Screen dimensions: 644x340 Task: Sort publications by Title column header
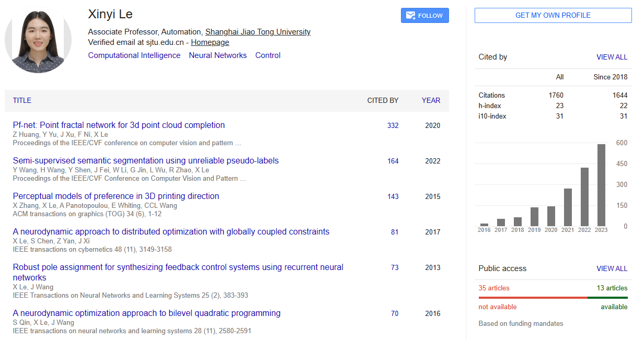(x=22, y=100)
